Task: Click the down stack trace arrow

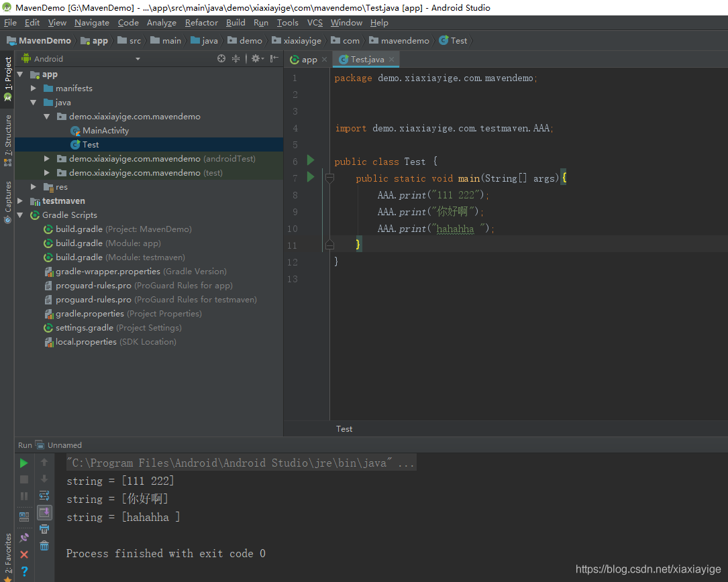Action: point(44,479)
